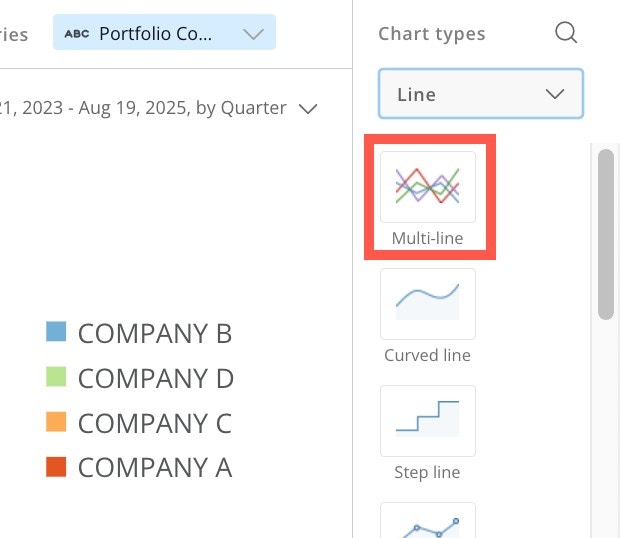This screenshot has width=620, height=538.
Task: Click the blue COMPANY B color swatch
Action: pos(56,332)
